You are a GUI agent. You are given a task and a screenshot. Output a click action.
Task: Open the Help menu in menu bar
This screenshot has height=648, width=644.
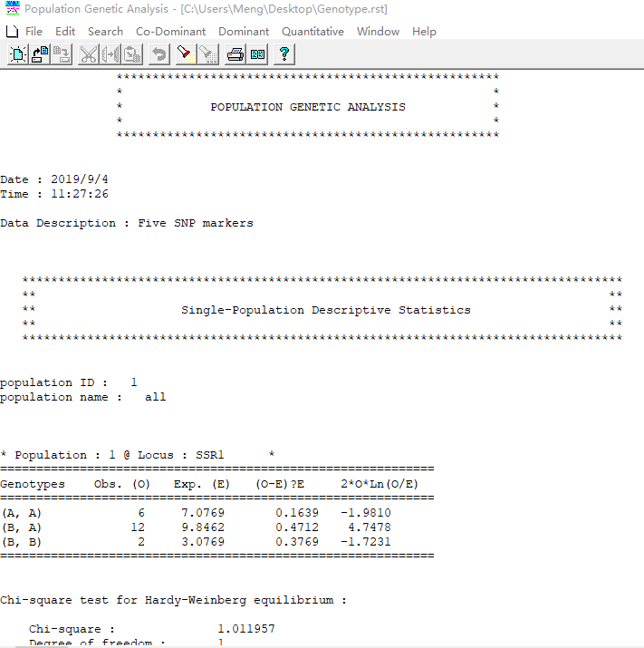(424, 31)
